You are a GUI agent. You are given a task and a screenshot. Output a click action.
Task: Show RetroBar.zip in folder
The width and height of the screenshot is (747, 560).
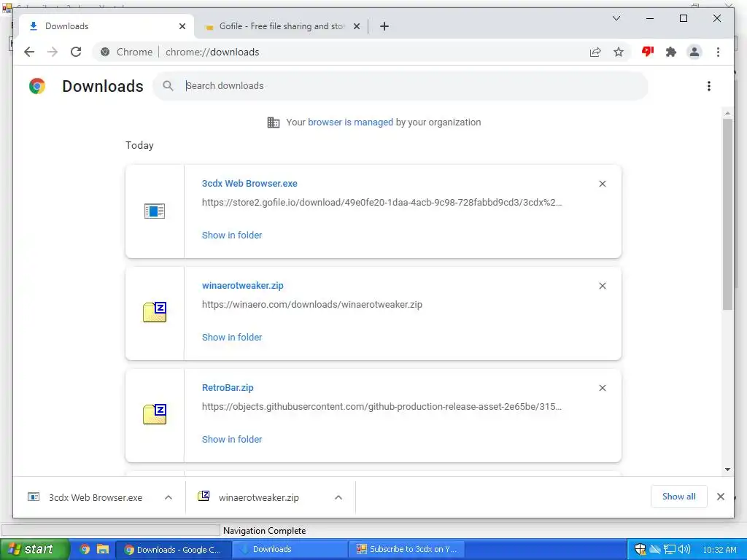(x=232, y=440)
